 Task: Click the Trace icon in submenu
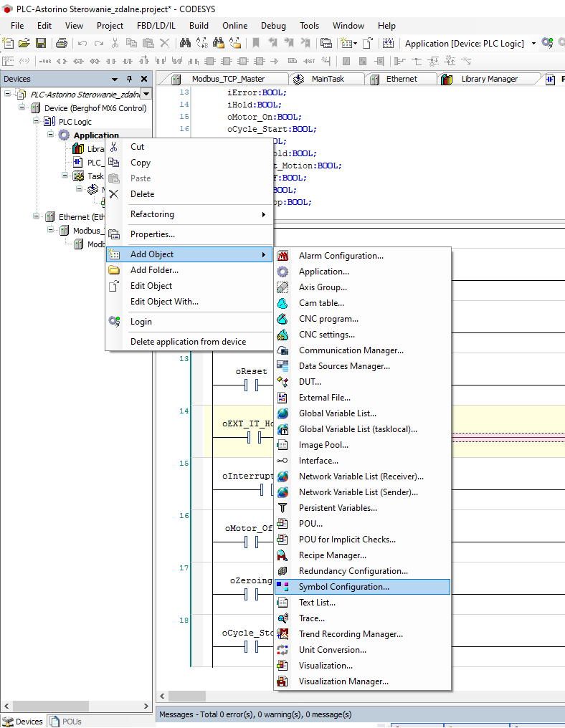[282, 618]
